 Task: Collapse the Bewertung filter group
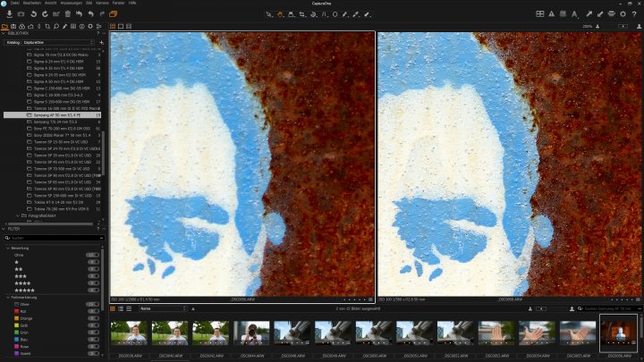tap(8, 248)
